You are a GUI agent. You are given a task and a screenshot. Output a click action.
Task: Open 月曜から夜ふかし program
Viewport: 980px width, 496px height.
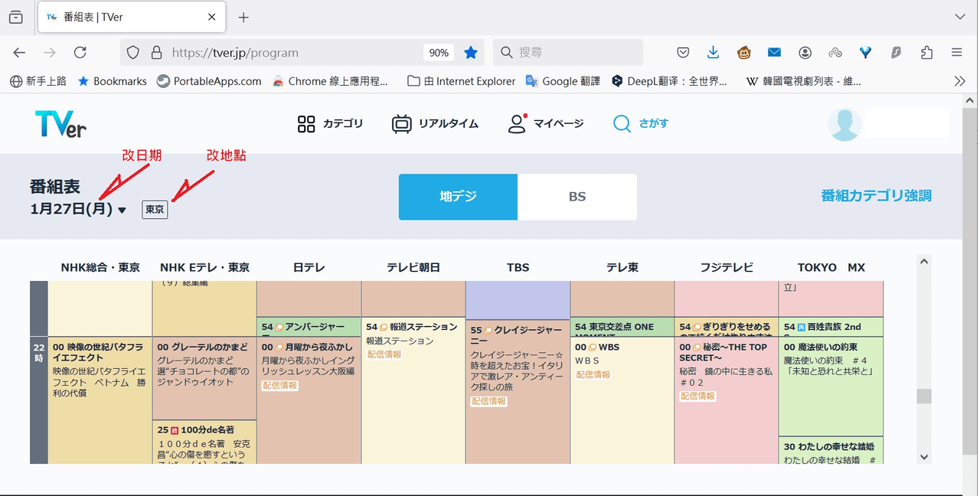coord(309,400)
